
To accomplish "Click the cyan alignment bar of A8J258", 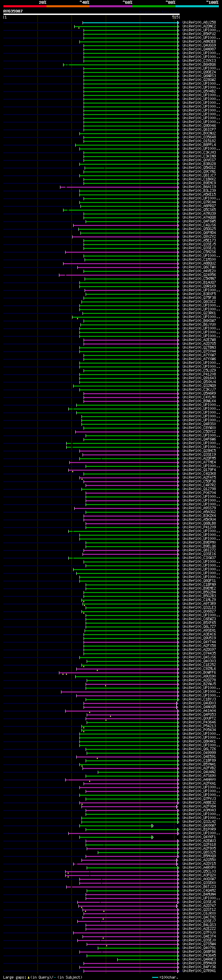I will pyautogui.click(x=130, y=23).
